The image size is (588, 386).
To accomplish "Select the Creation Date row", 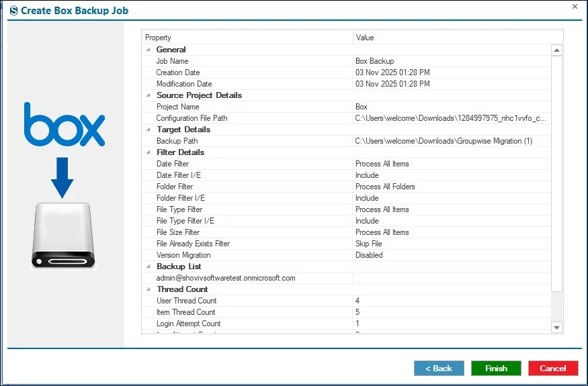I will 347,73.
